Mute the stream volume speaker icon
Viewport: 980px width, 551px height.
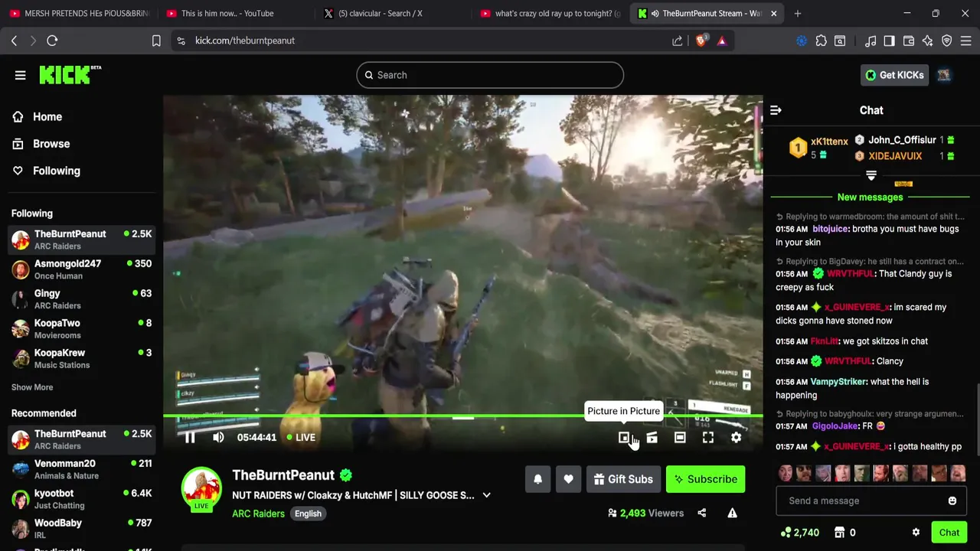tap(218, 437)
